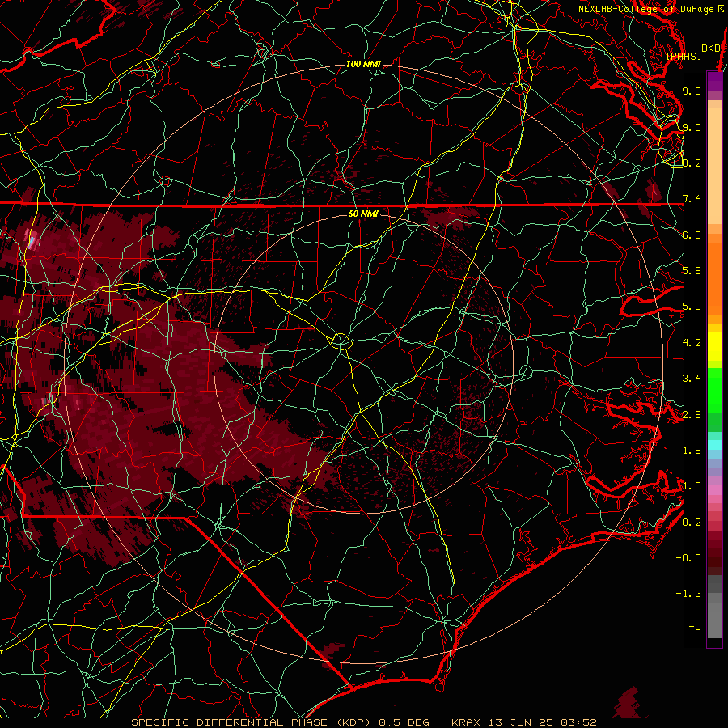Pick the pink band near 1.0 on scale

[x=714, y=490]
